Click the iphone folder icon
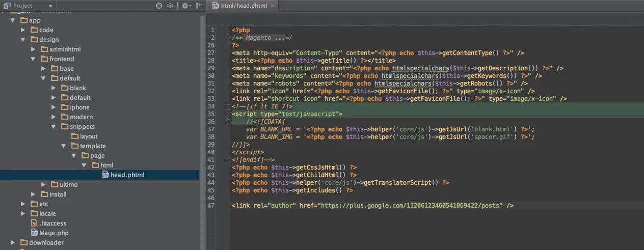 [x=65, y=107]
